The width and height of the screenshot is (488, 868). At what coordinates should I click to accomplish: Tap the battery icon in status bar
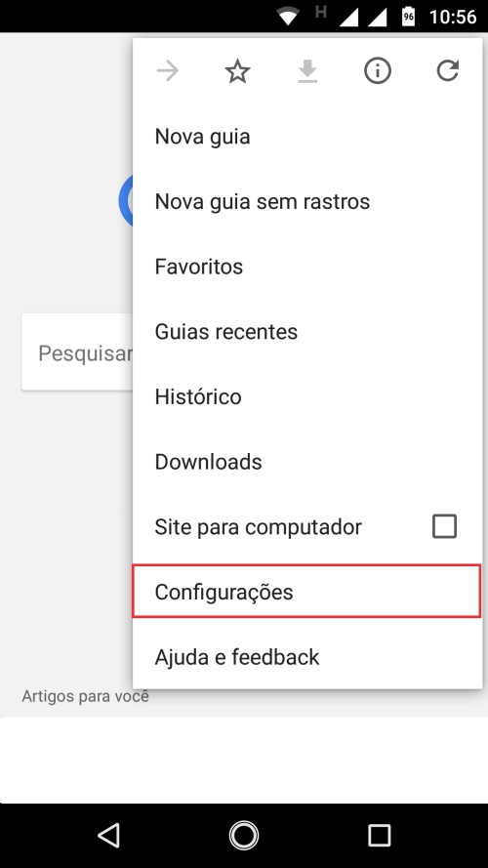coord(408,16)
